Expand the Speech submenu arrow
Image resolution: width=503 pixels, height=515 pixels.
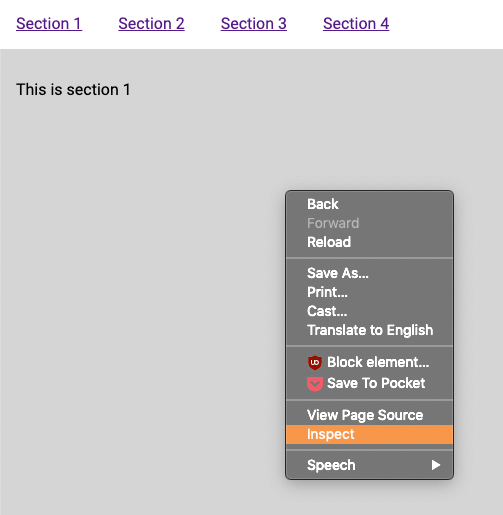(436, 465)
